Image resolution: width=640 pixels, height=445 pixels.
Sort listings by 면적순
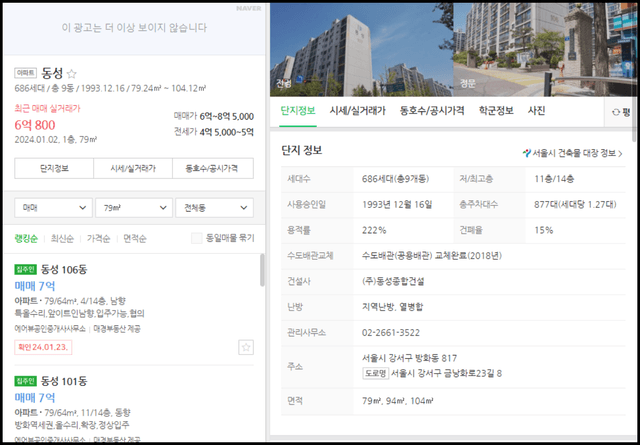(135, 238)
